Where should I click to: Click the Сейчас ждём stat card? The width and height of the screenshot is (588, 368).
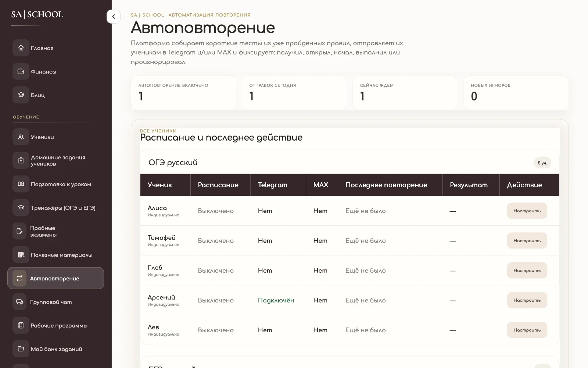[405, 93]
